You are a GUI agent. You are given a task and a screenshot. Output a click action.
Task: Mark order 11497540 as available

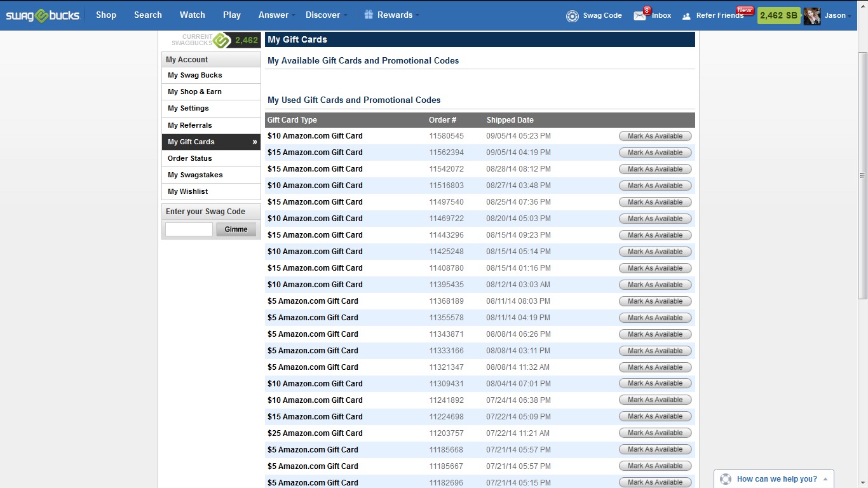pyautogui.click(x=655, y=202)
